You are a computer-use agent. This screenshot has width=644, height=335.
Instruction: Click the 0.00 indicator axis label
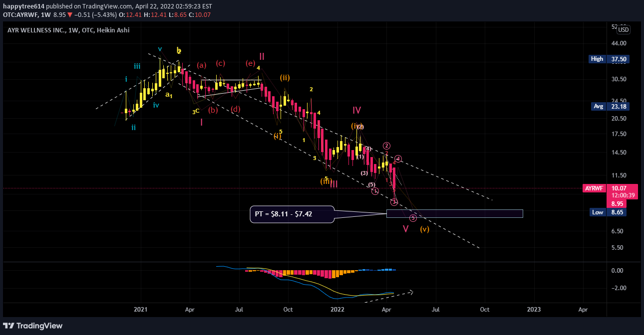618,271
